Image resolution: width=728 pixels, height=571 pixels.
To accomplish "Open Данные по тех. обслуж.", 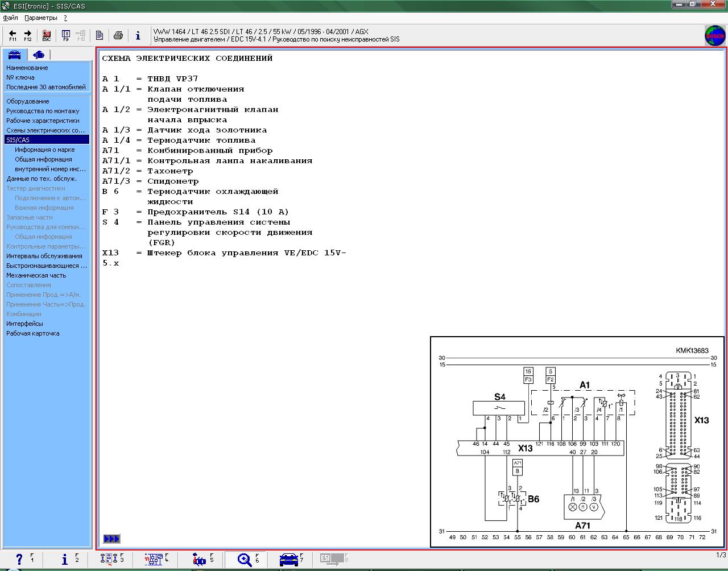I will [x=42, y=179].
